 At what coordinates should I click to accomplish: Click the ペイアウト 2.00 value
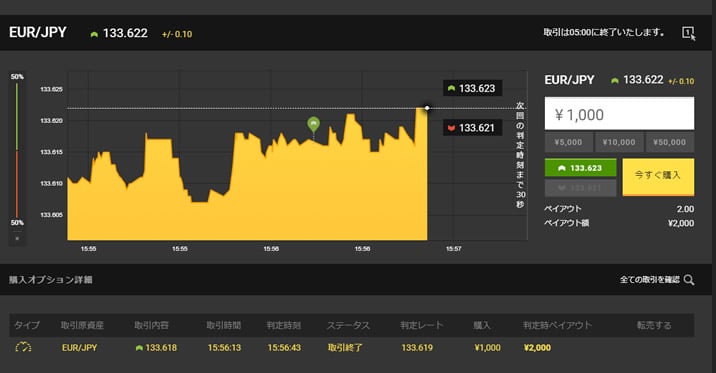[685, 209]
